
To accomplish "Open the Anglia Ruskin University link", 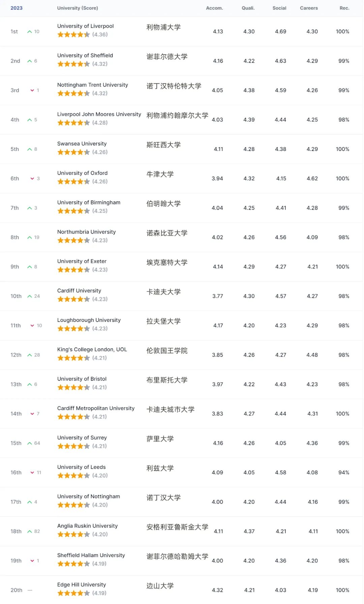I will [x=87, y=526].
